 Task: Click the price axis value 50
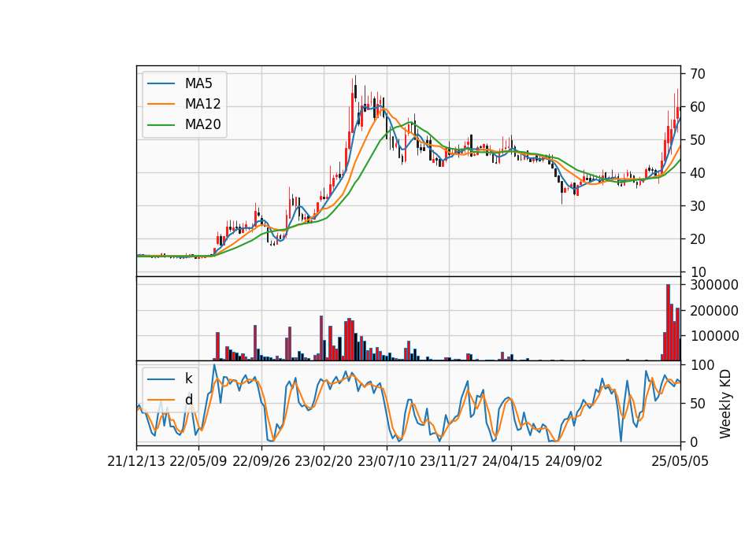pyautogui.click(x=698, y=140)
